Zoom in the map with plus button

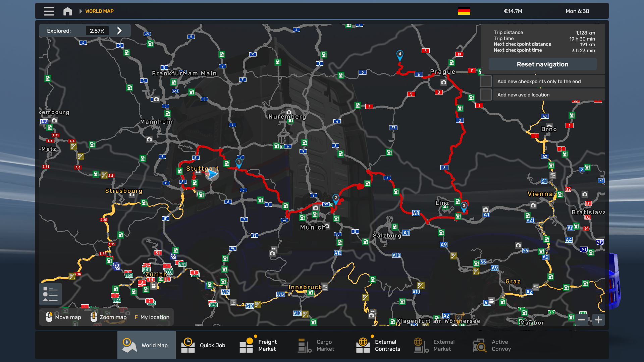[x=598, y=320]
